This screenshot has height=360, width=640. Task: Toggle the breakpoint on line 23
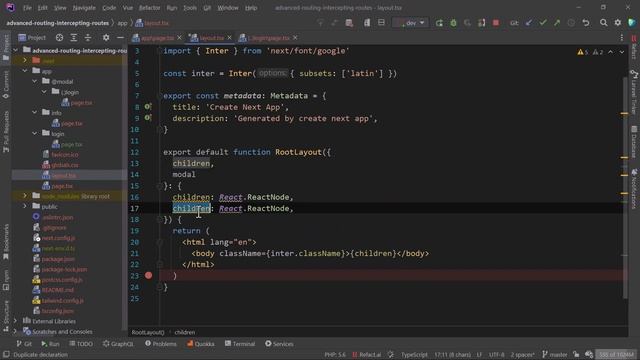click(149, 276)
